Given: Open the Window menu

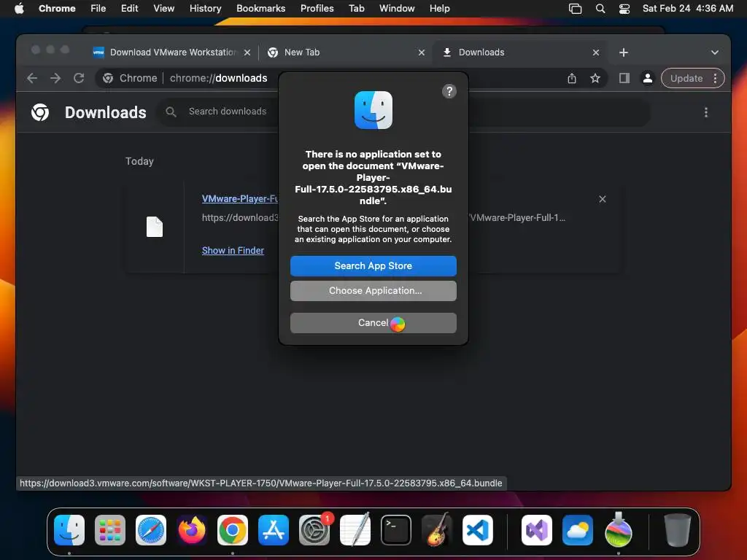Looking at the screenshot, I should click(396, 9).
